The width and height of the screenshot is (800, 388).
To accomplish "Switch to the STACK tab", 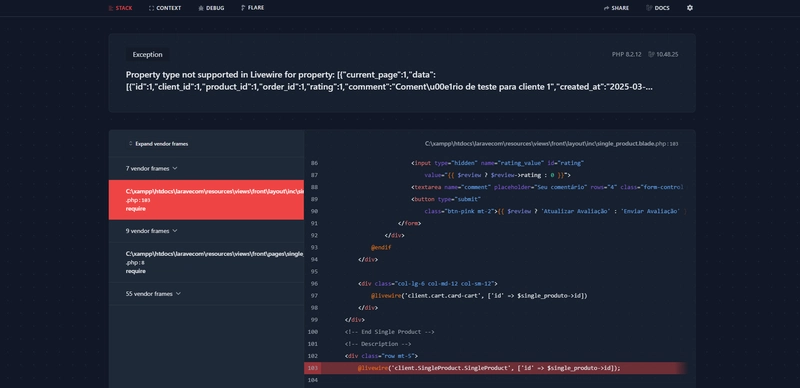I will [x=120, y=8].
